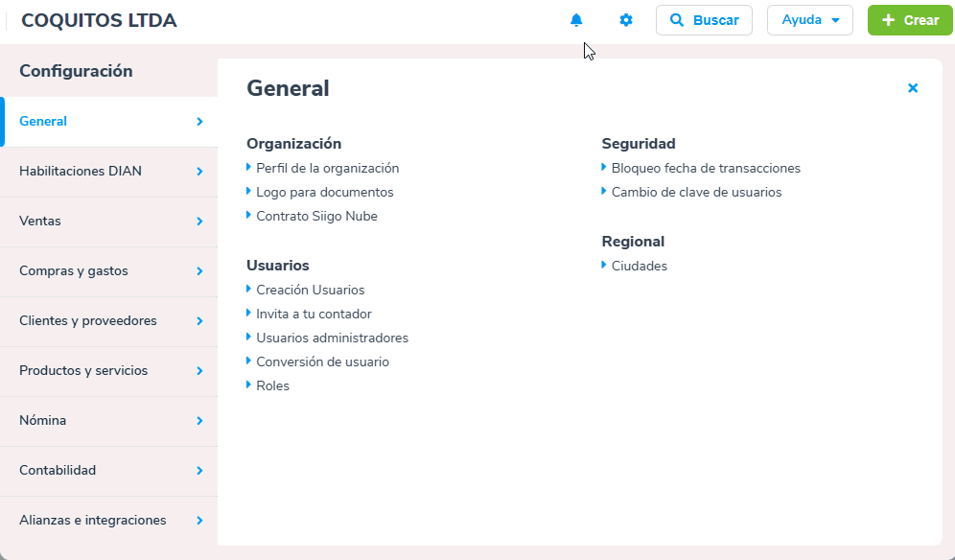955x560 pixels.
Task: Open the Ciudades regional link
Action: tap(639, 266)
